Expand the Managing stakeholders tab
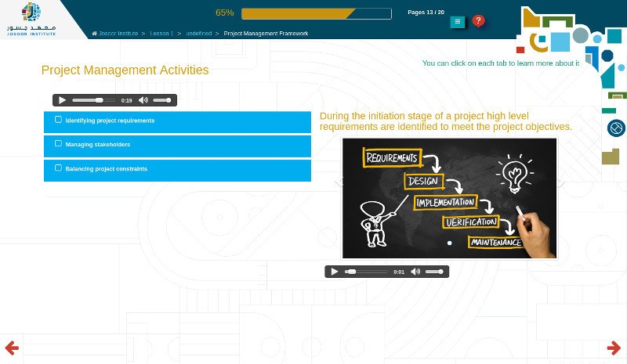The width and height of the screenshot is (627, 364). [178, 146]
